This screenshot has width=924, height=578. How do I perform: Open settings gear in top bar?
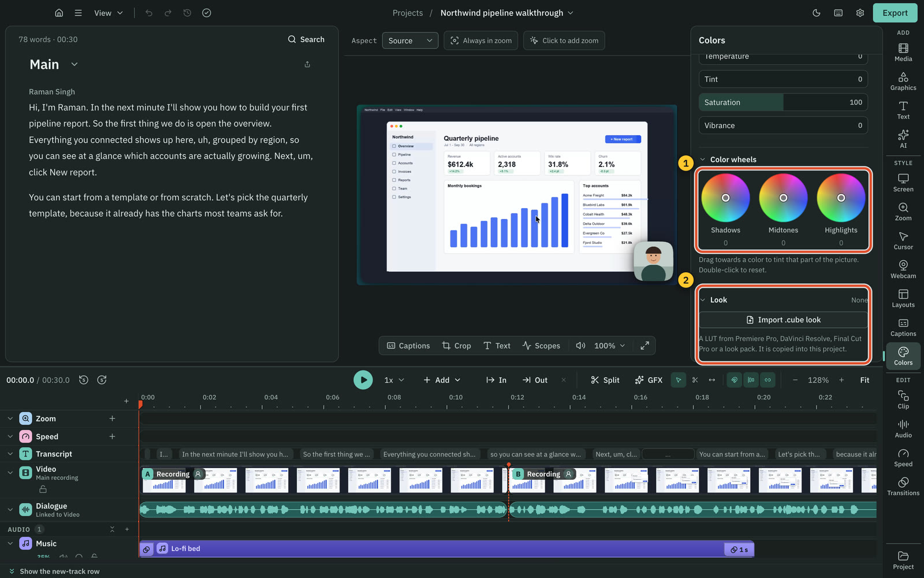coord(860,13)
